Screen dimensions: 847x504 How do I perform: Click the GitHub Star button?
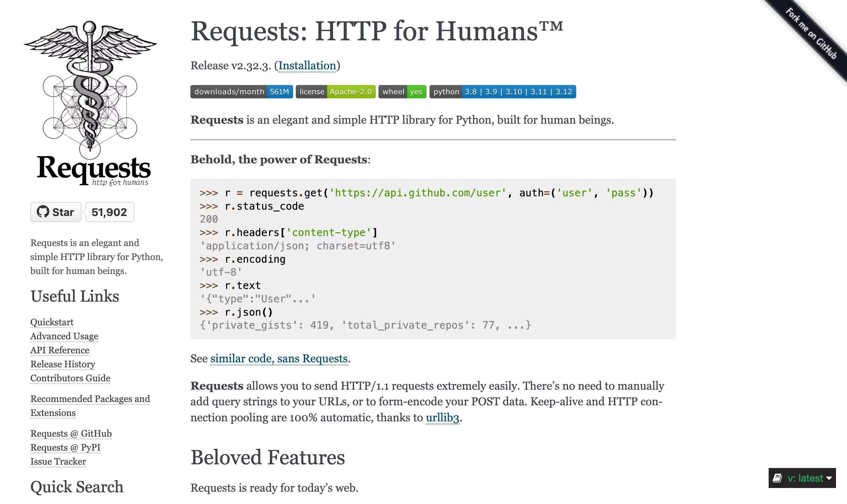(x=56, y=212)
